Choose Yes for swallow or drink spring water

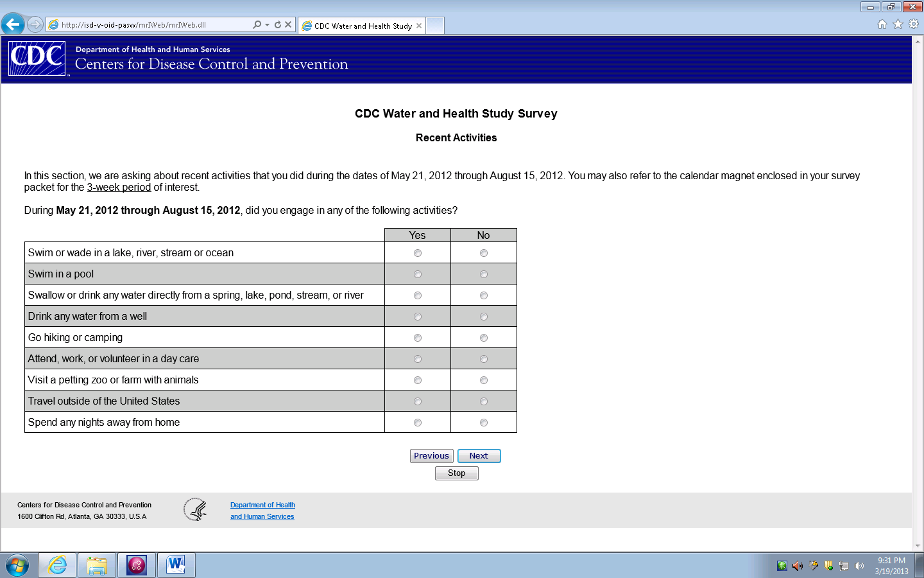[418, 295]
